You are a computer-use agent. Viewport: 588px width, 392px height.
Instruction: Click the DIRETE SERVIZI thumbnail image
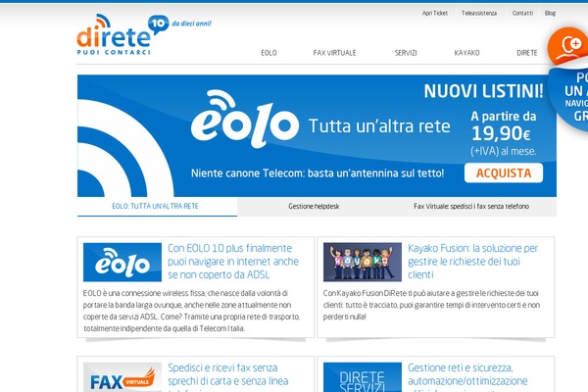click(x=363, y=377)
